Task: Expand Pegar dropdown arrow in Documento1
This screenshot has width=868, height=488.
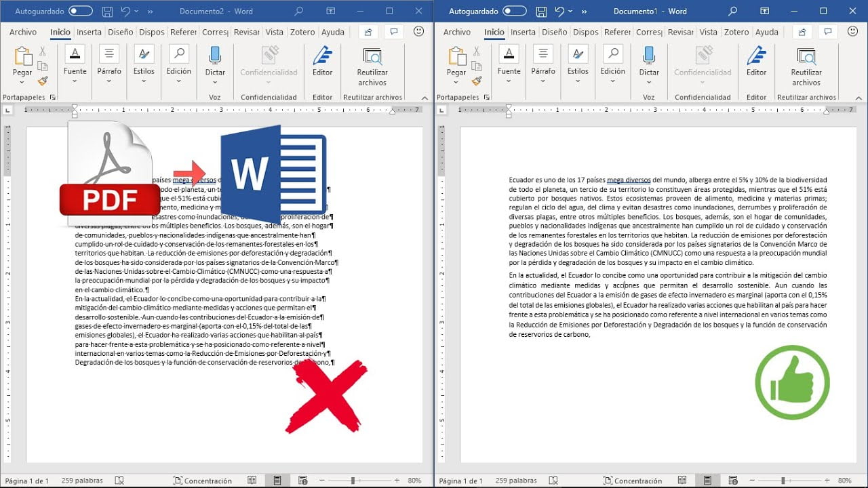Action: (x=456, y=81)
